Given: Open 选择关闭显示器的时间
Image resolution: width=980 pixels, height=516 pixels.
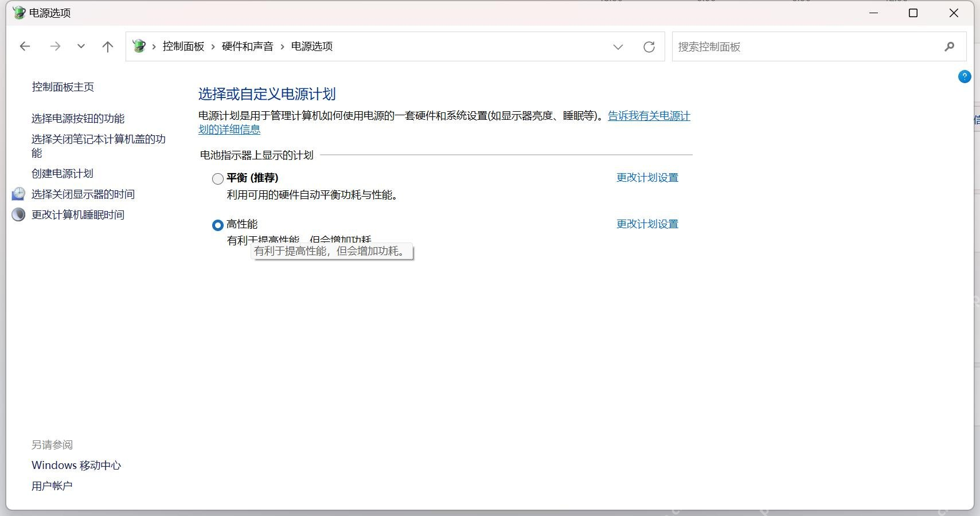Looking at the screenshot, I should click(x=83, y=194).
